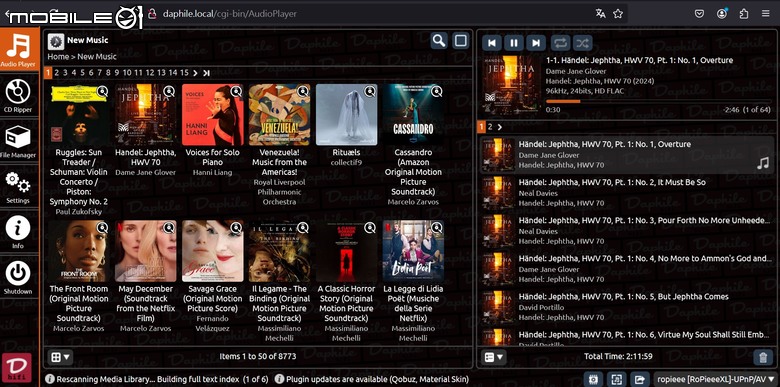The width and height of the screenshot is (780, 387).
Task: Go to album page 10
Action: (127, 73)
